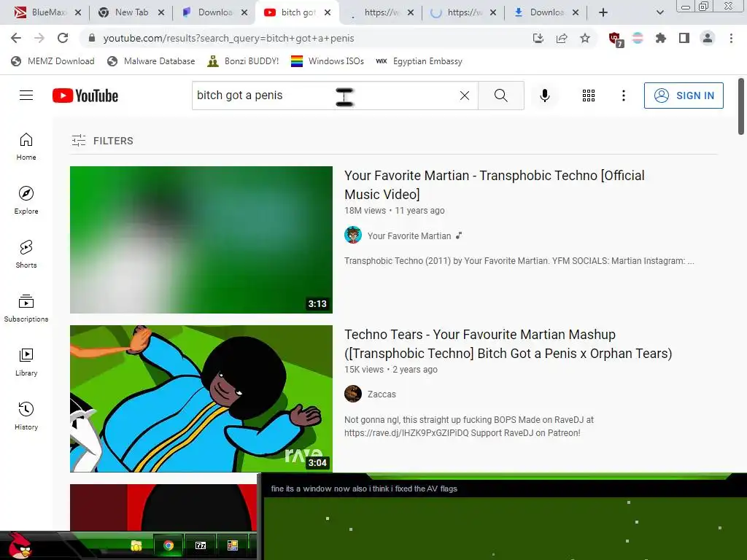Open the third result's red thumbnail
Screen dimensions: 747x560
tap(163, 507)
